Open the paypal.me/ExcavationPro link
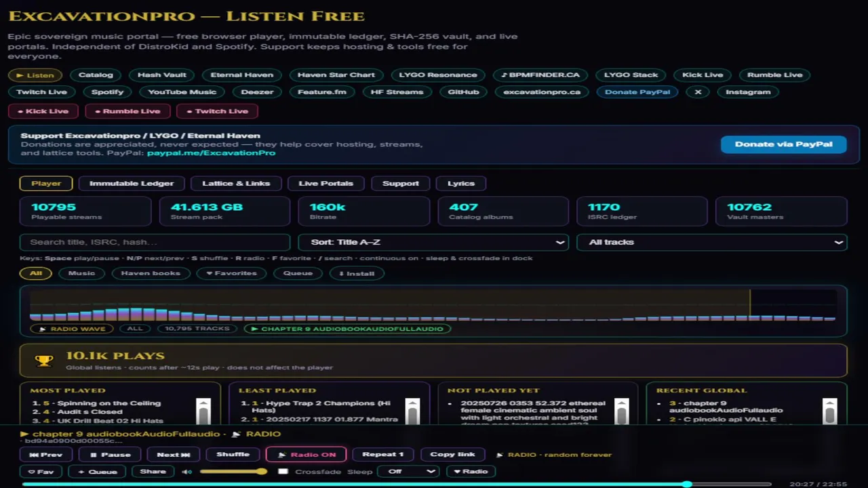 coord(211,153)
